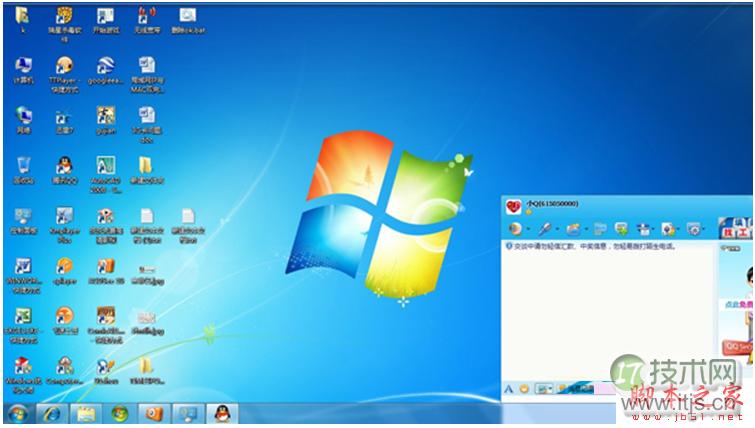This screenshot has height=428, width=755.
Task: Click the send file folder icon
Action: tap(572, 229)
